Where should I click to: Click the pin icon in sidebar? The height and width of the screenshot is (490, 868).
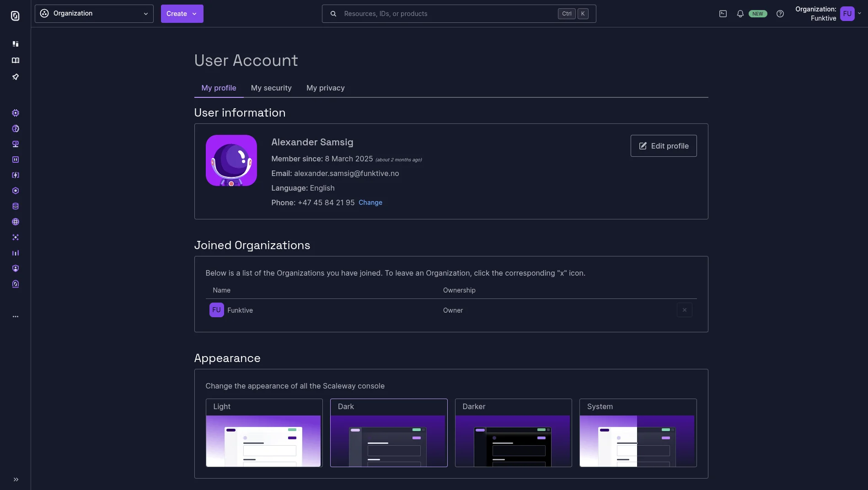pyautogui.click(x=16, y=77)
